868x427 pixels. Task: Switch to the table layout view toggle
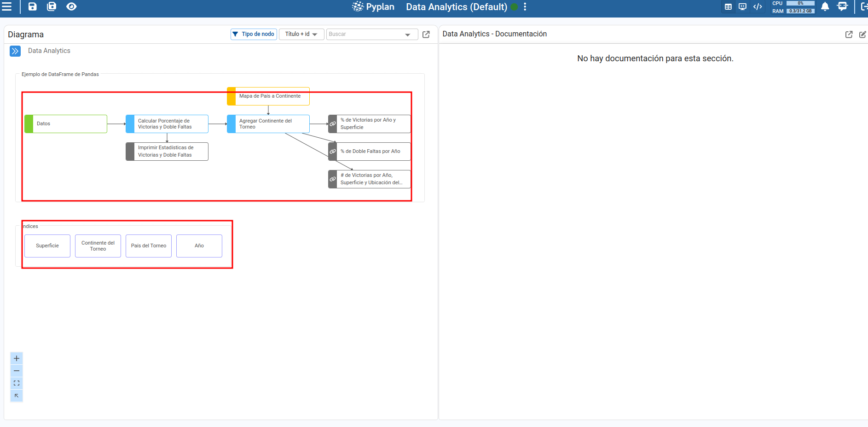(728, 6)
